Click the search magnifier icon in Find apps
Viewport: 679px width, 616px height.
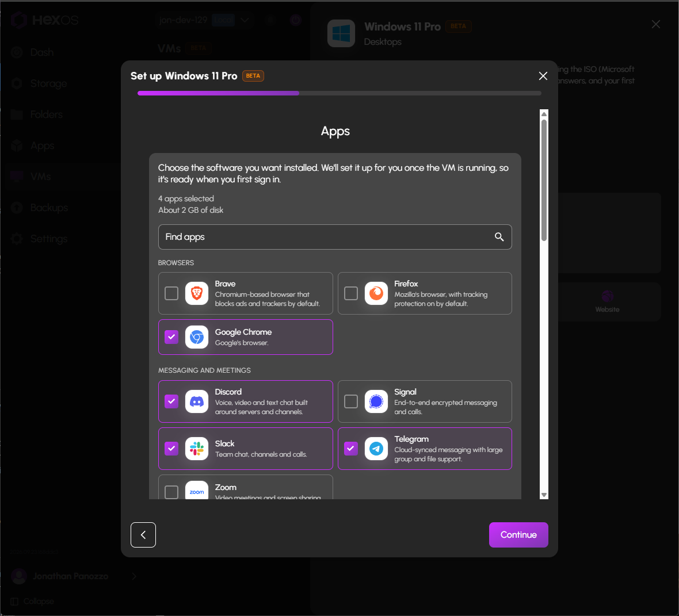(499, 237)
